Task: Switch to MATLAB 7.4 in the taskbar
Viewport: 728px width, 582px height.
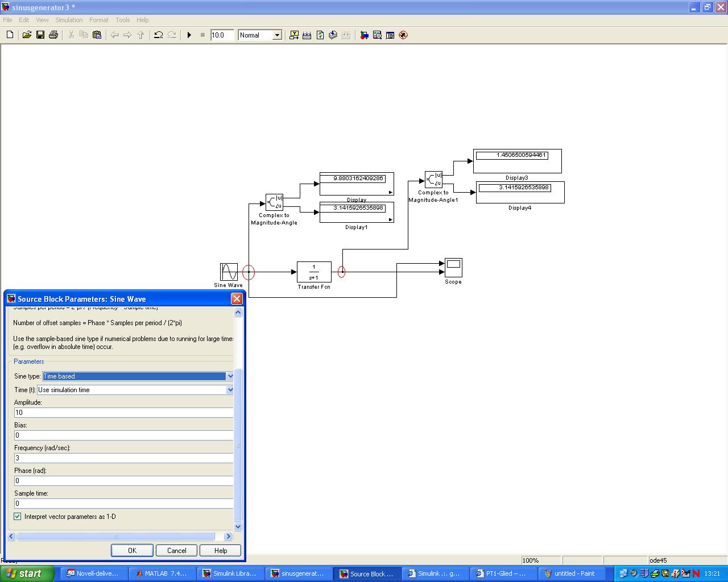Action: point(162,573)
